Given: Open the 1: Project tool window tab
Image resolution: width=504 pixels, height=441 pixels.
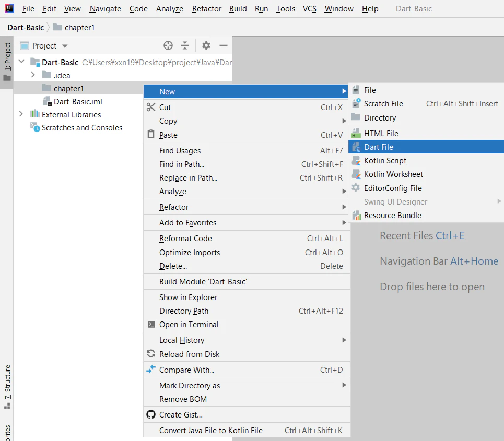Looking at the screenshot, I should click(7, 62).
